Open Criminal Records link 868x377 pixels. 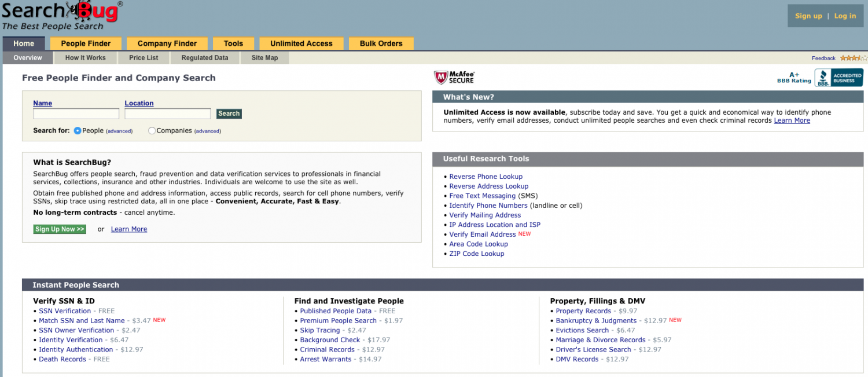[328, 350]
